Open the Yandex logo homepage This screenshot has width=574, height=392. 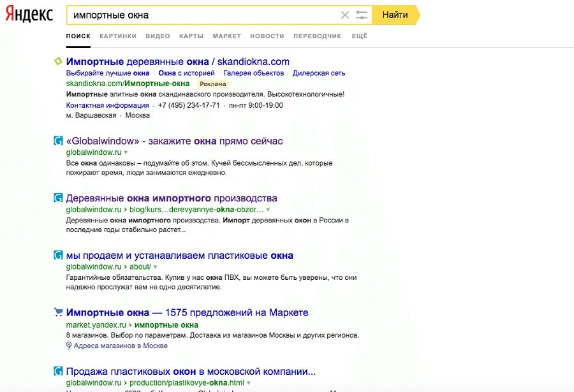[29, 15]
